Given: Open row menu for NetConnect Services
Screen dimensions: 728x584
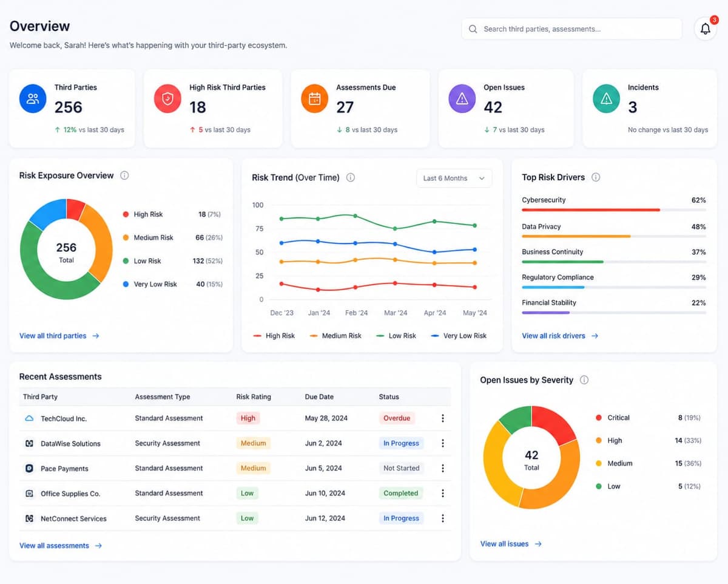Looking at the screenshot, I should [443, 518].
